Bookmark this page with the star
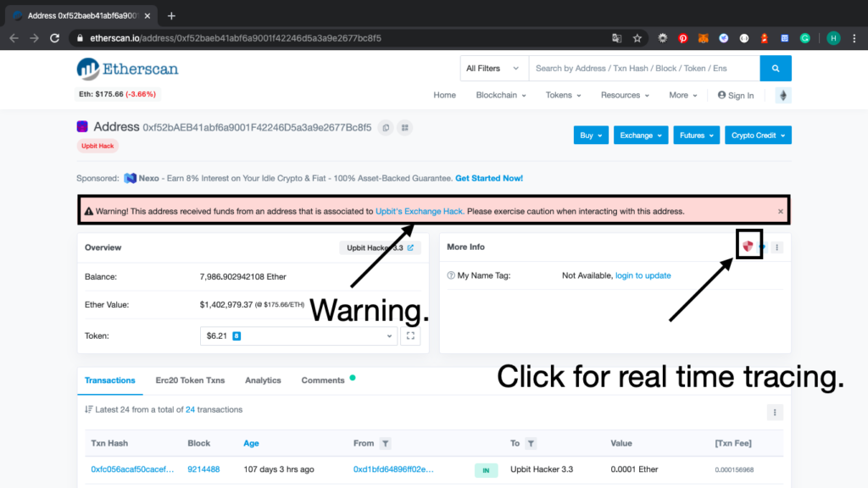Viewport: 868px width, 488px height. [x=637, y=38]
